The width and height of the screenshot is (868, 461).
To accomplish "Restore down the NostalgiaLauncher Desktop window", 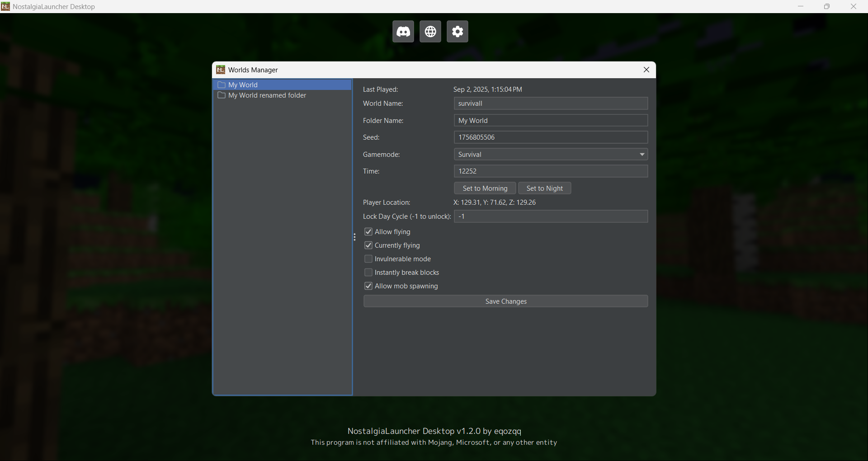I will click(827, 6).
